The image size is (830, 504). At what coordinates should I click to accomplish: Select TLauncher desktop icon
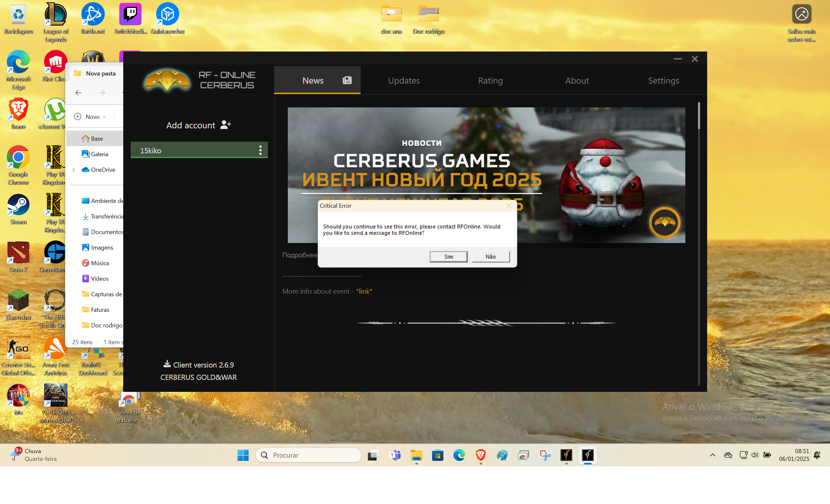18,304
